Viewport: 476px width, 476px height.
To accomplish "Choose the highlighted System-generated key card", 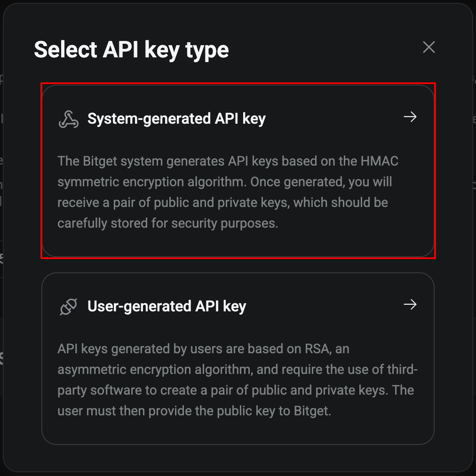I will pos(238,171).
